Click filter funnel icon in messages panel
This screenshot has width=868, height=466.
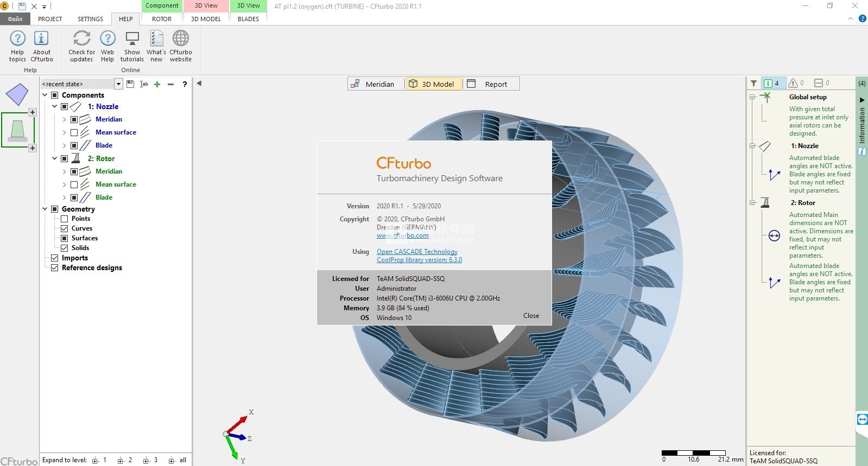click(x=753, y=83)
